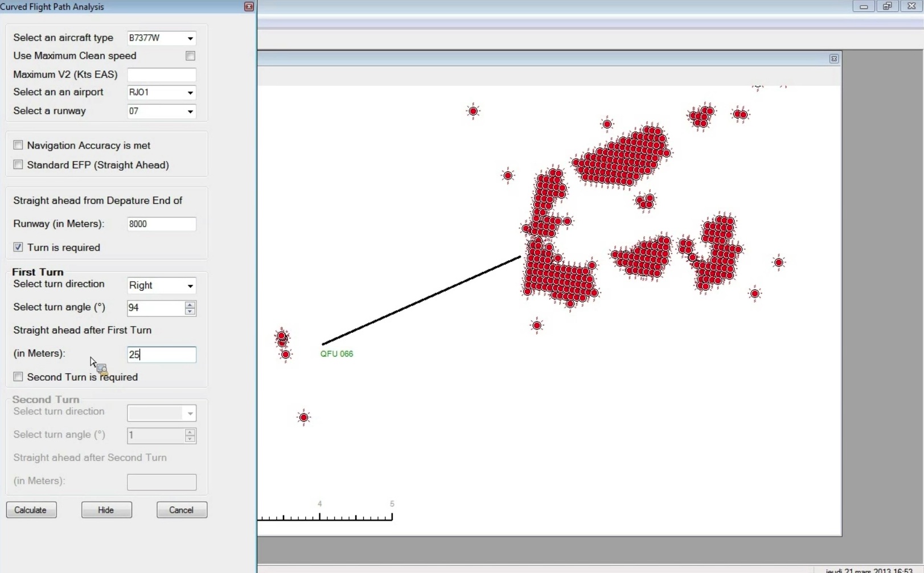The width and height of the screenshot is (924, 573).
Task: Open the runway dropdown showing 07
Action: (x=190, y=112)
